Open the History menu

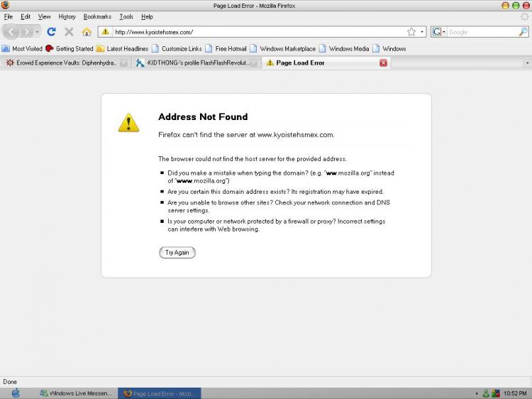point(67,16)
